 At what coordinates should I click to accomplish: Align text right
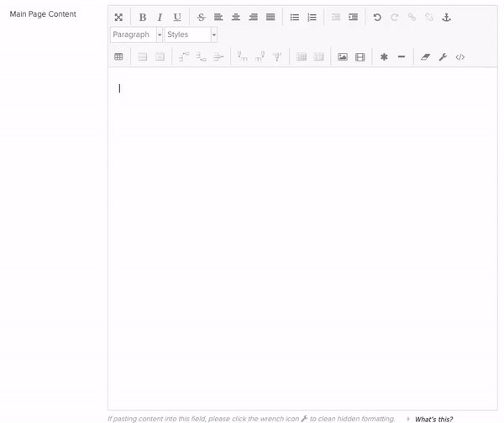coord(254,18)
